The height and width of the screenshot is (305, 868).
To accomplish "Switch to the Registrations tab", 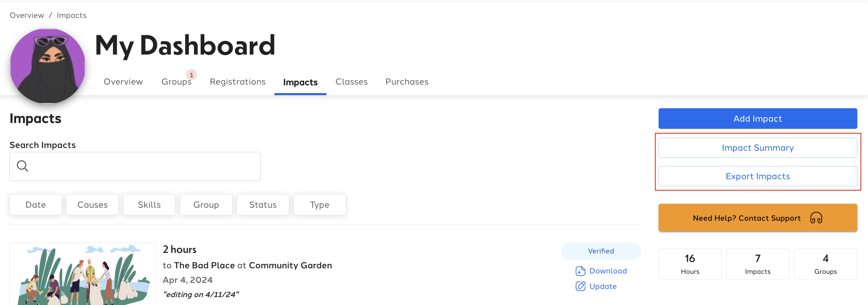I will click(238, 82).
